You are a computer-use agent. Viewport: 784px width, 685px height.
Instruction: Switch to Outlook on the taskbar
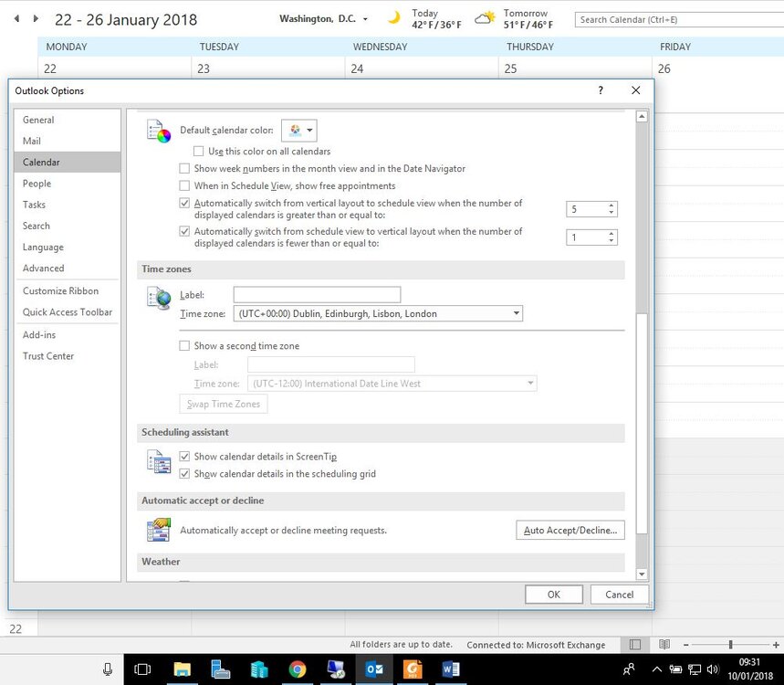pos(374,669)
